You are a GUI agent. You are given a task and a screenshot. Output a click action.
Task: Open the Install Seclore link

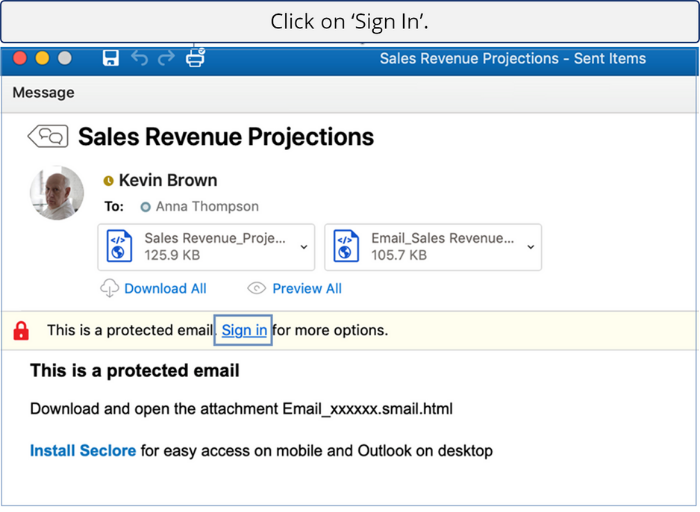[x=83, y=451]
